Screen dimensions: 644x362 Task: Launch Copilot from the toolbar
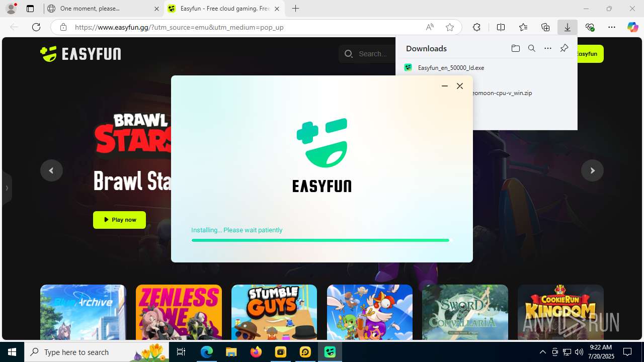click(x=632, y=27)
